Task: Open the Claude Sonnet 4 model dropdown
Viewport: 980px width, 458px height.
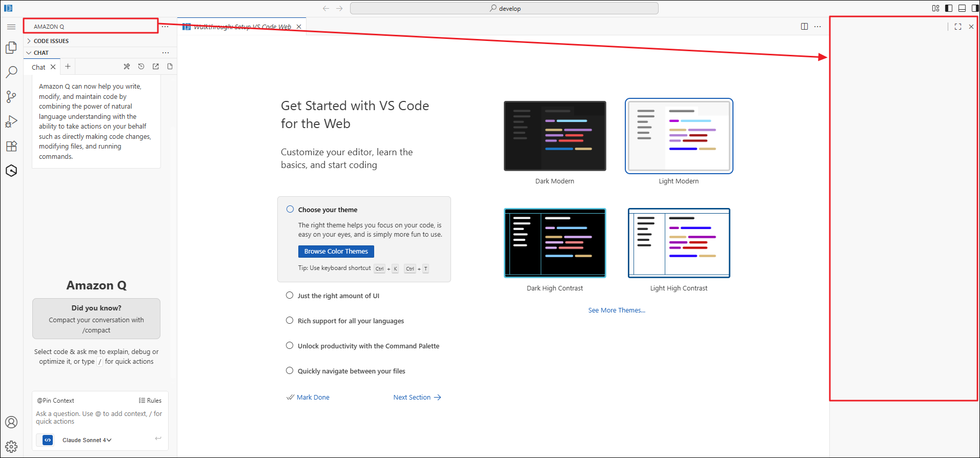Action: pyautogui.click(x=87, y=440)
